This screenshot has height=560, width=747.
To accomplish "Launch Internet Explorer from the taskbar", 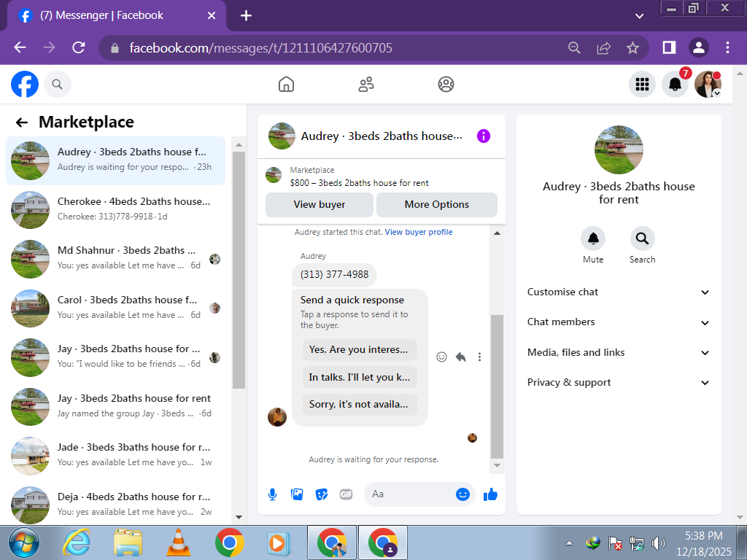I will click(x=77, y=542).
